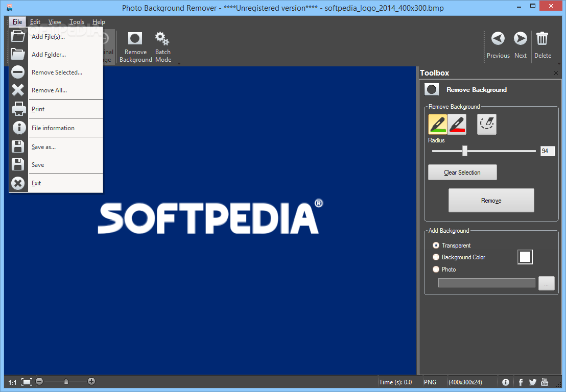566x392 pixels.
Task: Choose File information menu entry
Action: click(56, 128)
